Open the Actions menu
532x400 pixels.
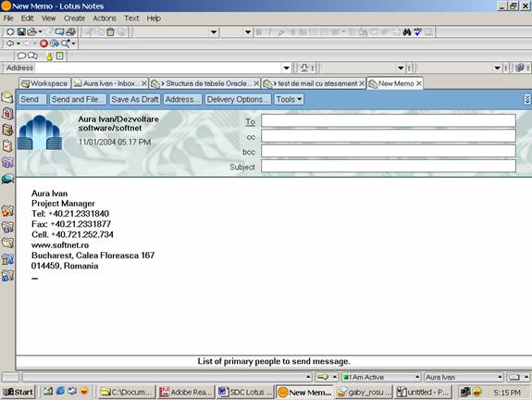click(105, 19)
